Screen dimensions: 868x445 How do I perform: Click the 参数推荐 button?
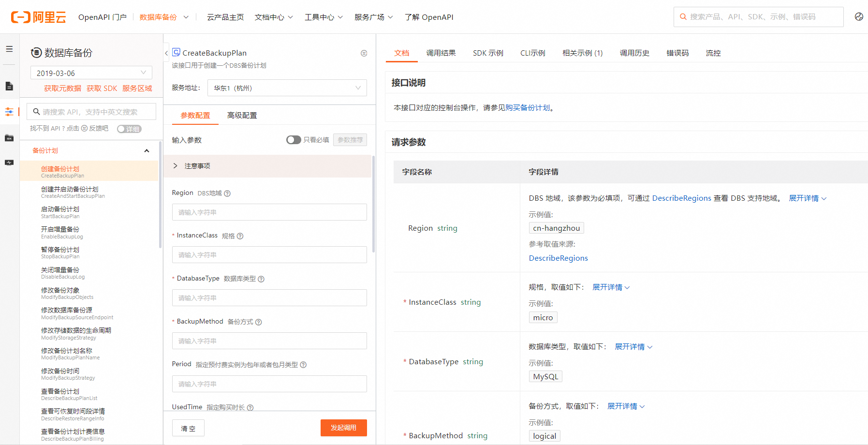pyautogui.click(x=350, y=140)
